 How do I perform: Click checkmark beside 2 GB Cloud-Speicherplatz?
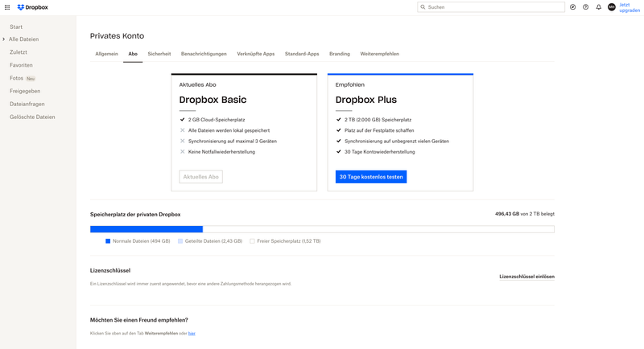click(x=183, y=120)
